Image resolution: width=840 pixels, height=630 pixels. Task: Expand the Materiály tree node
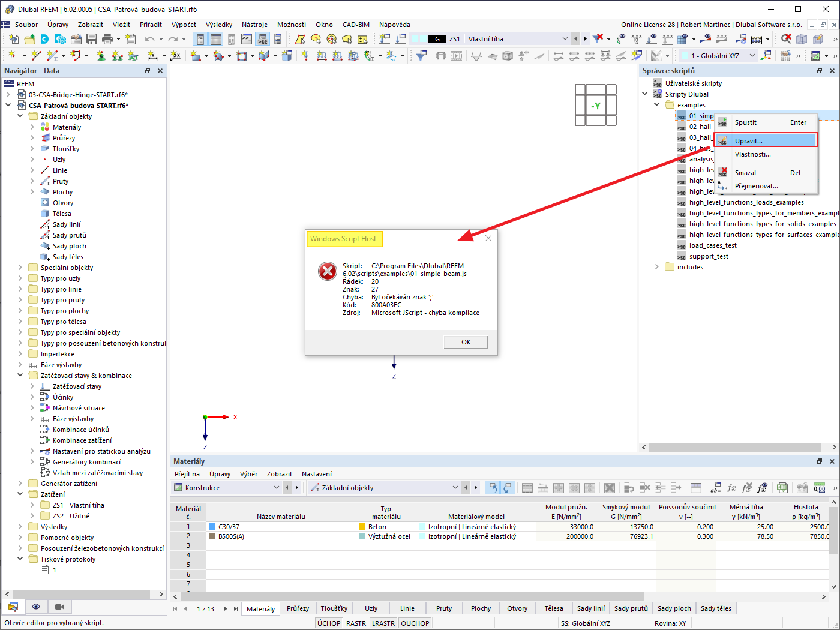pyautogui.click(x=32, y=127)
